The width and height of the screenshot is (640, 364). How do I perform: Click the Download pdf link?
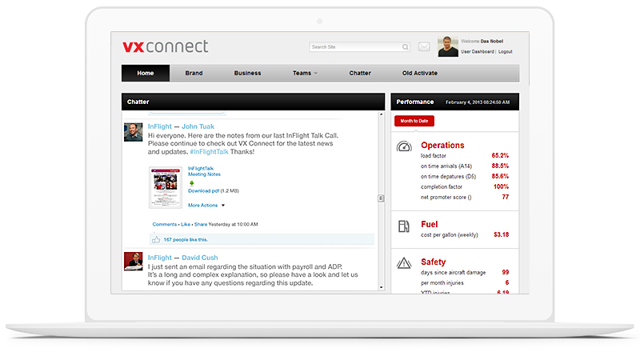[204, 191]
